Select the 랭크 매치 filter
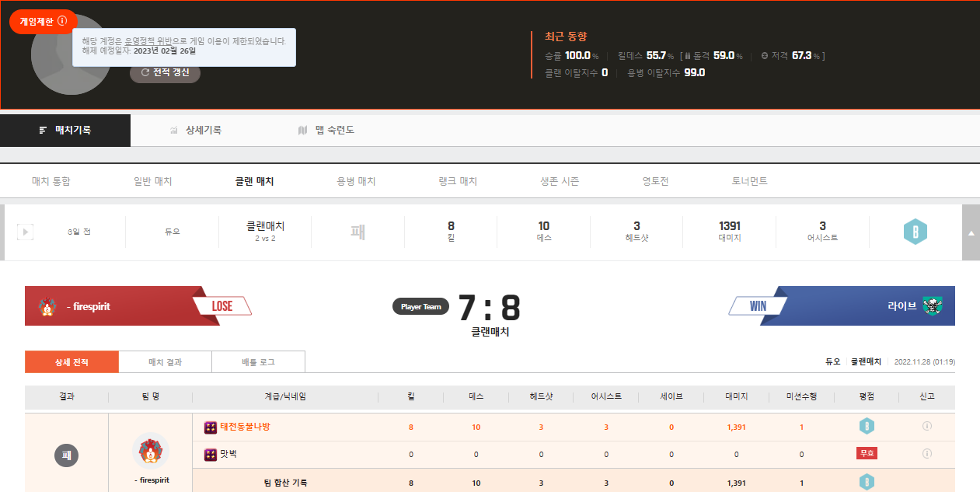Image resolution: width=980 pixels, height=492 pixels. [x=458, y=181]
